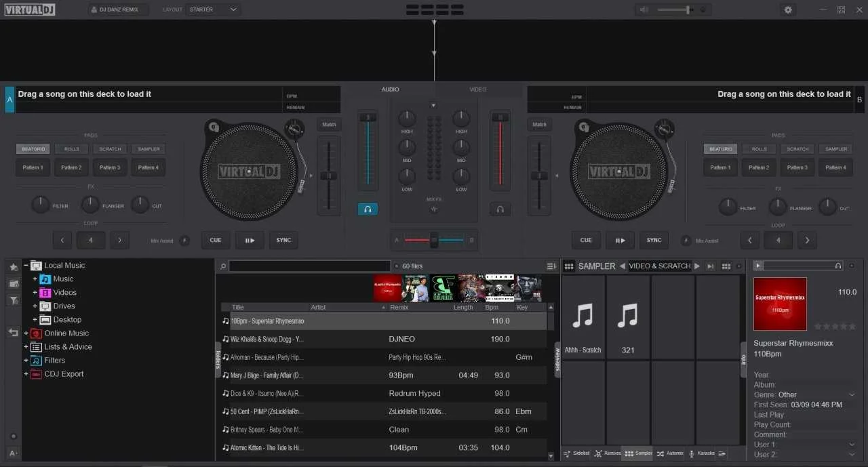
Task: Click the prelisten play button in info panel
Action: (x=758, y=266)
